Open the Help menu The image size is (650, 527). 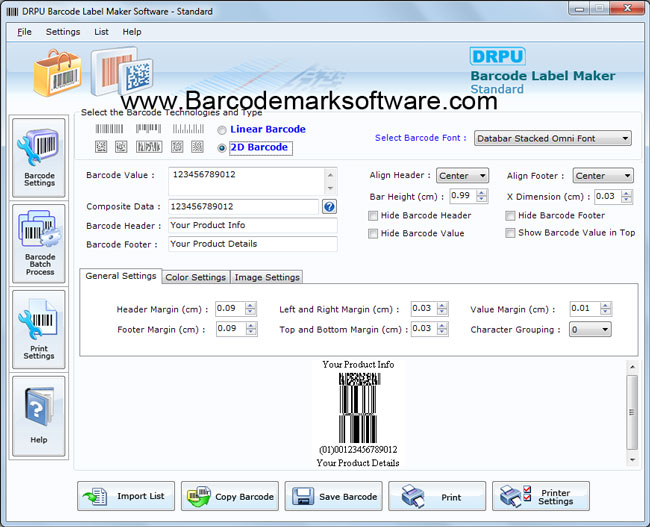tap(132, 32)
